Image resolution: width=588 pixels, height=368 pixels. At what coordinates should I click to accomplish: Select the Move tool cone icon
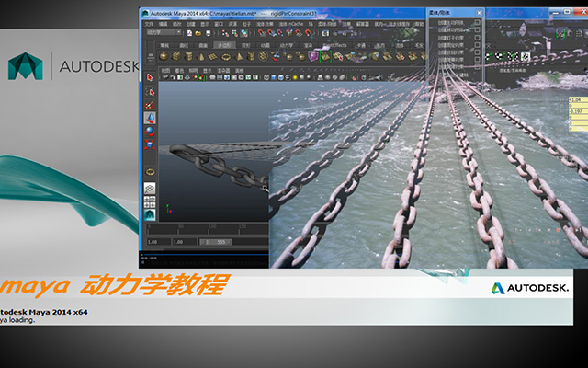point(150,118)
